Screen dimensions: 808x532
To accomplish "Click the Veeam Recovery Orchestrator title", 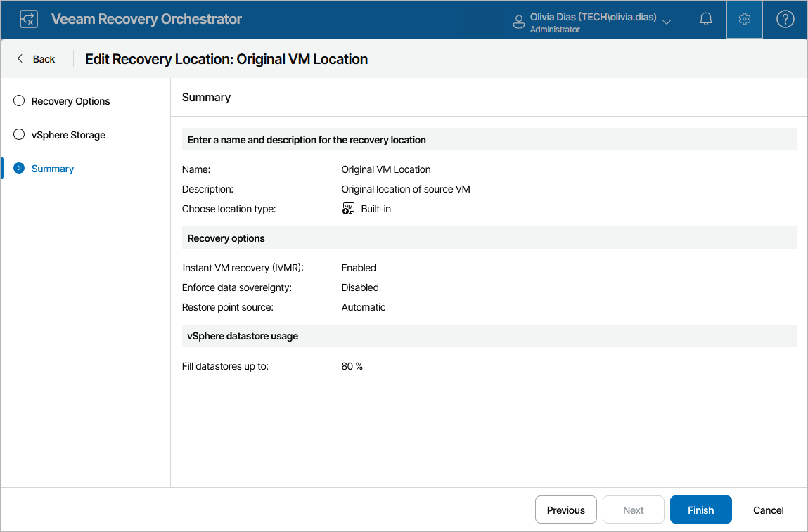I will (x=146, y=19).
